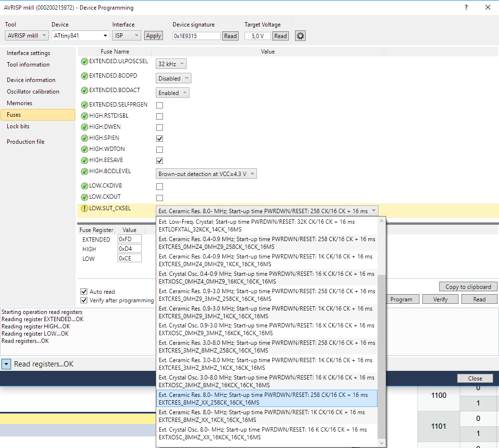
Task: Expand the status message history arrow
Action: 6,364
